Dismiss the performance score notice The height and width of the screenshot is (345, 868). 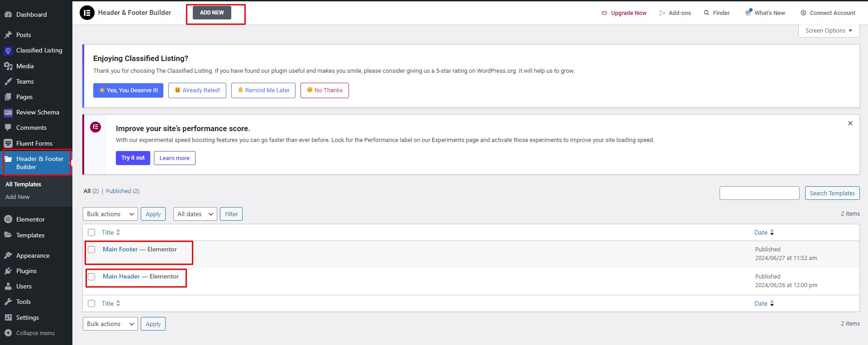[x=850, y=123]
